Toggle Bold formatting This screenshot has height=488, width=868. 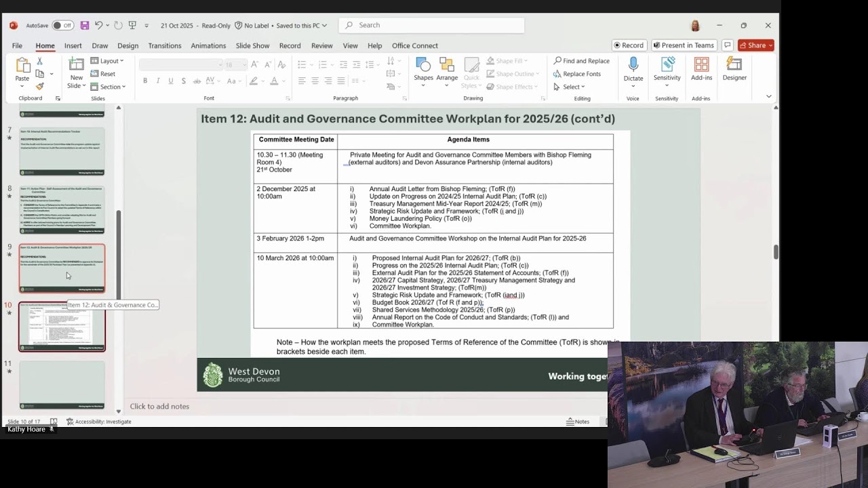pyautogui.click(x=145, y=81)
